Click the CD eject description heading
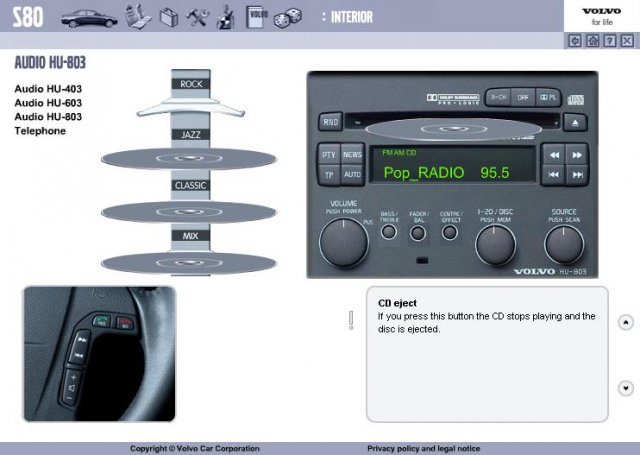Screen dimensions: 640x455 coord(397,303)
